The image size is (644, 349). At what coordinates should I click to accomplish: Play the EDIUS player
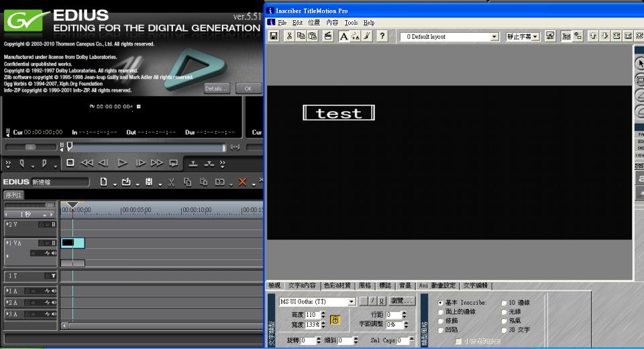tap(122, 163)
